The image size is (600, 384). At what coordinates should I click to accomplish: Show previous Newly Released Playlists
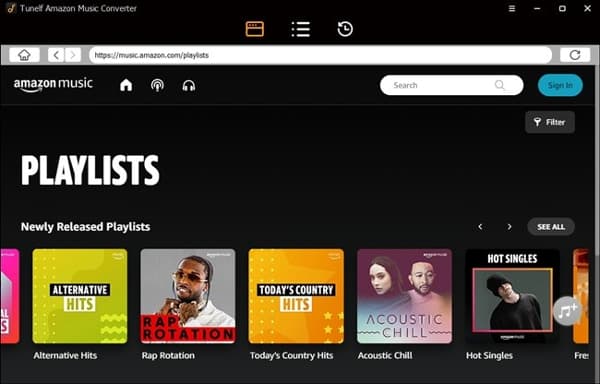(480, 227)
